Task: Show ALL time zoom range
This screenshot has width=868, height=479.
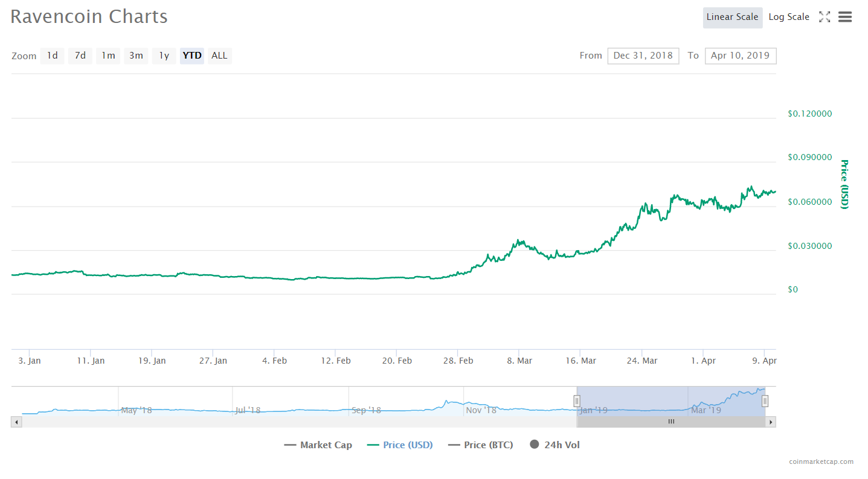Action: pyautogui.click(x=220, y=56)
